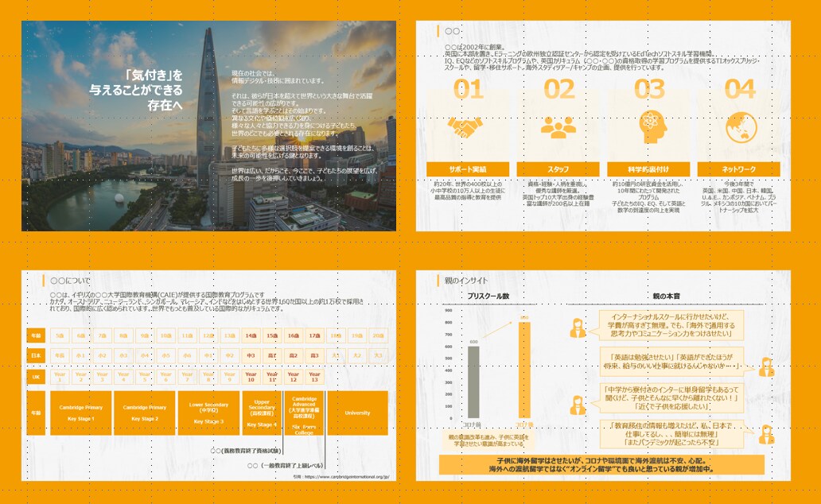Select the gray コロナ前 chart bar
The height and width of the screenshot is (504, 821).
coord(473,382)
